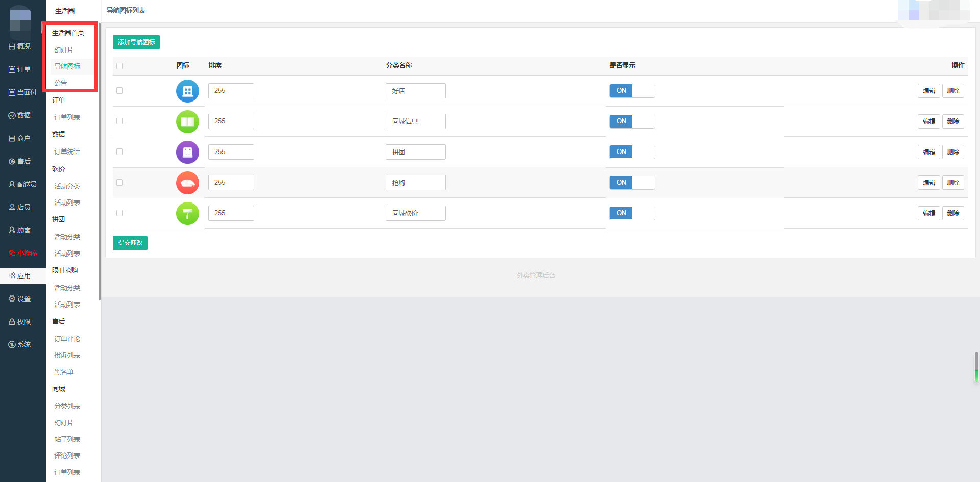
Task: Click the sort order field for 抢购
Action: (231, 183)
